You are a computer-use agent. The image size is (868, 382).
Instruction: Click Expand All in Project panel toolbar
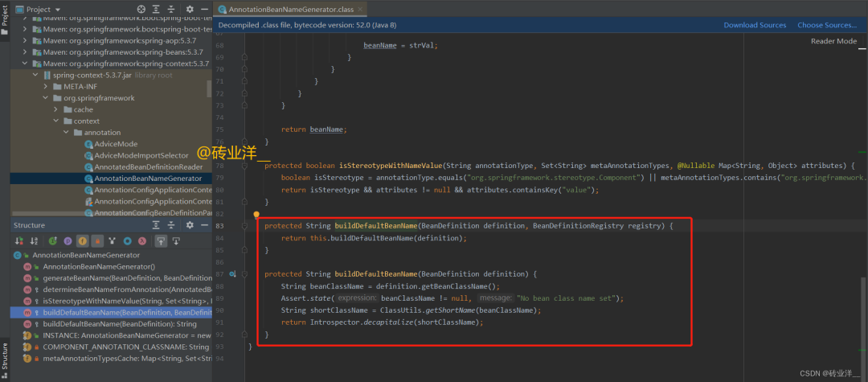click(x=157, y=10)
